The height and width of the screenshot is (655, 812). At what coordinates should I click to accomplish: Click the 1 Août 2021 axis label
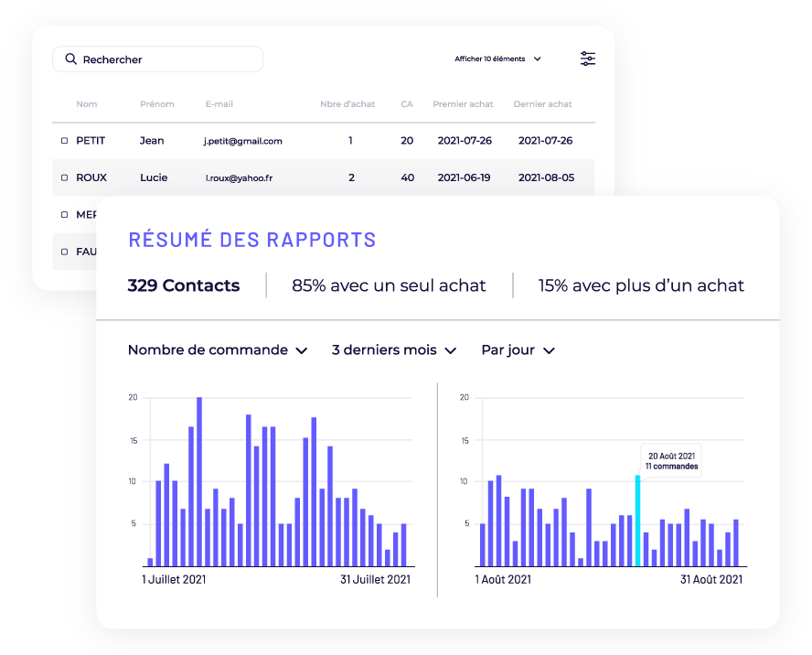(503, 580)
